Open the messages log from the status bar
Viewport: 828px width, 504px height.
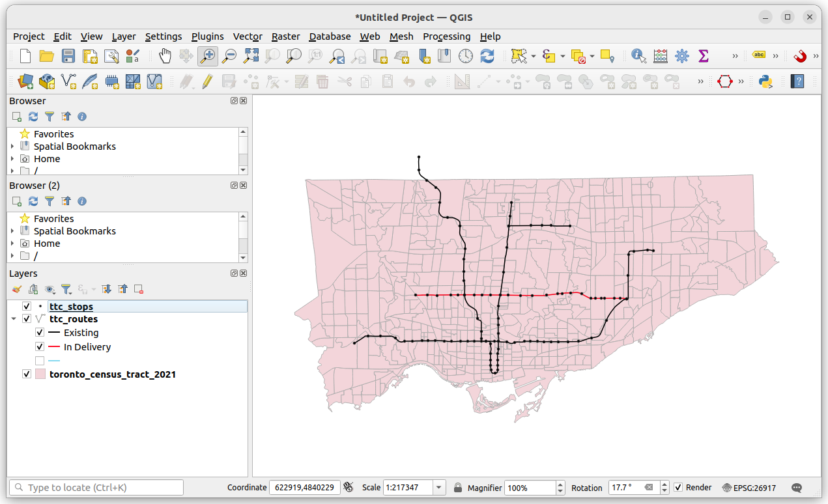click(x=796, y=487)
